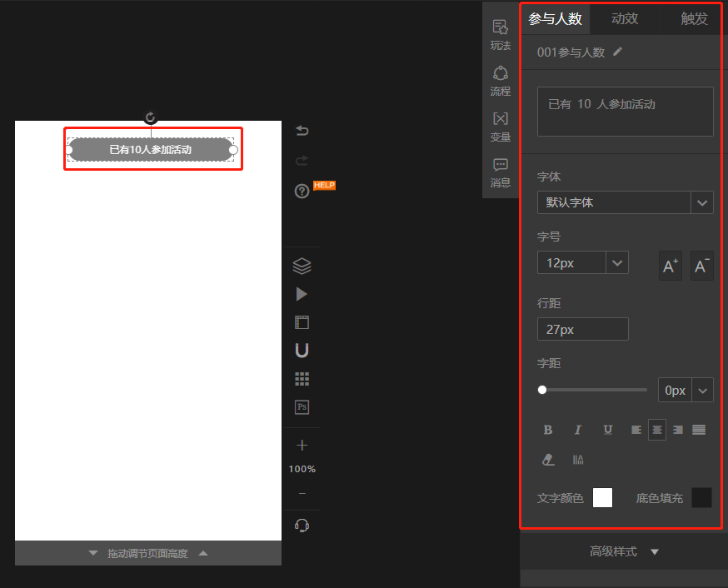The height and width of the screenshot is (588, 728).
Task: Click the up arrow right of 拖动调节页面高度
Action: click(x=203, y=553)
